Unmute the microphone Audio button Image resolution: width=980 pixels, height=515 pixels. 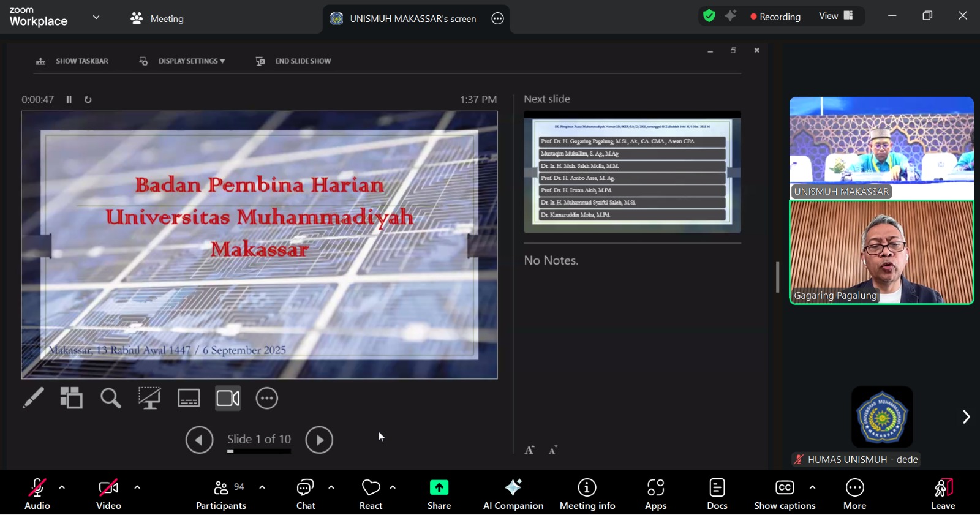(37, 494)
